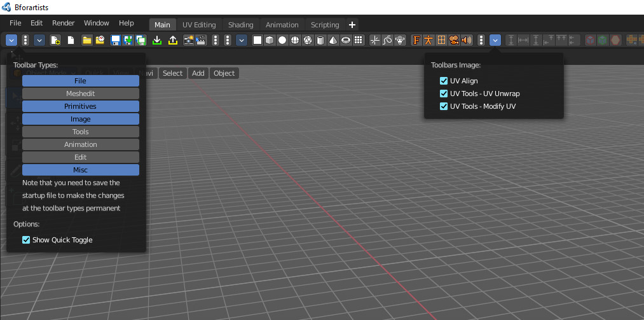Click the orange speaker icon

[x=467, y=40]
